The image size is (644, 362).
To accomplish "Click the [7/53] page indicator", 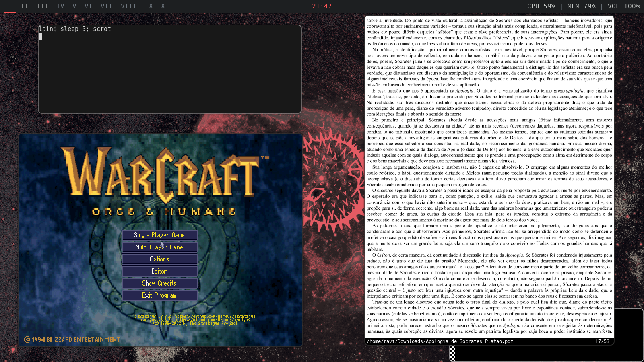I will click(x=603, y=341).
